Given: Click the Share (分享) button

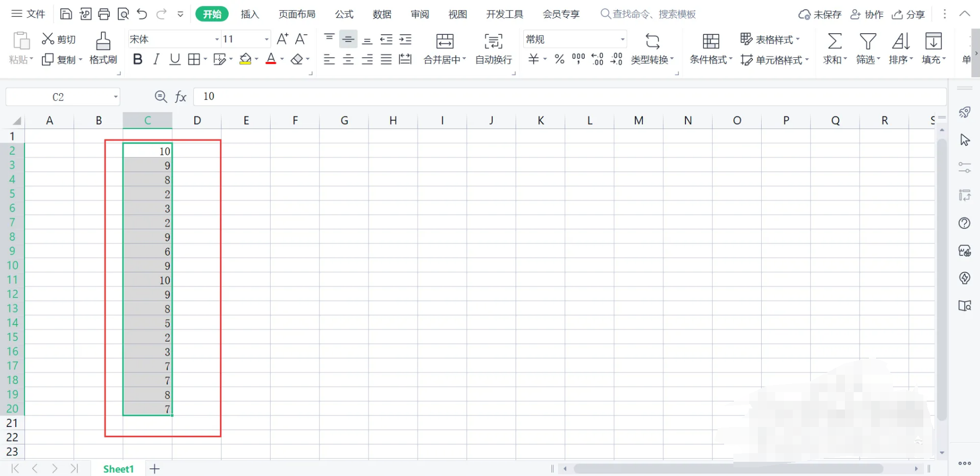Looking at the screenshot, I should pos(908,14).
